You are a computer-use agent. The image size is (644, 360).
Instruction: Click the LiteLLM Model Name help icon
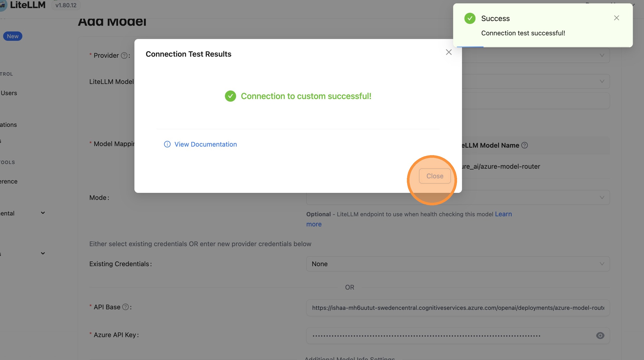(525, 145)
